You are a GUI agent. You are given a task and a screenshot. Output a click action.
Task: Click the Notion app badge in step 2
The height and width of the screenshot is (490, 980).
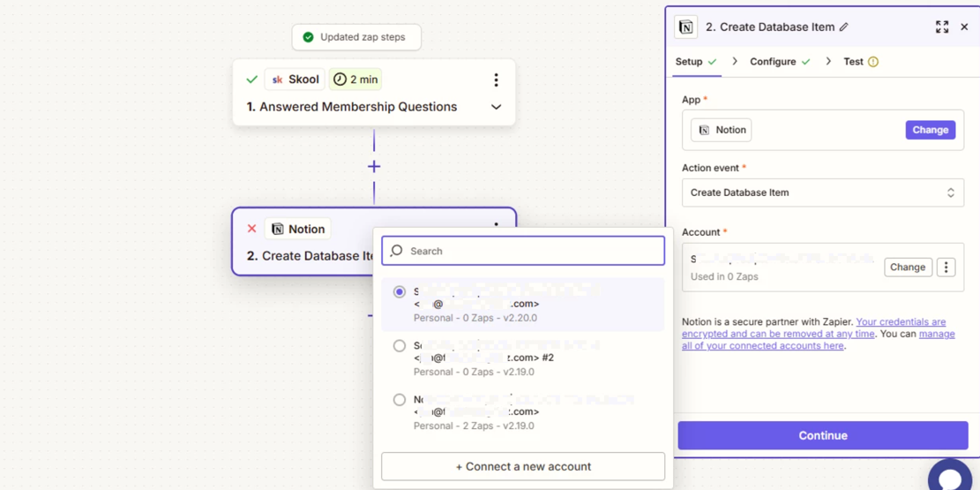pos(298,229)
